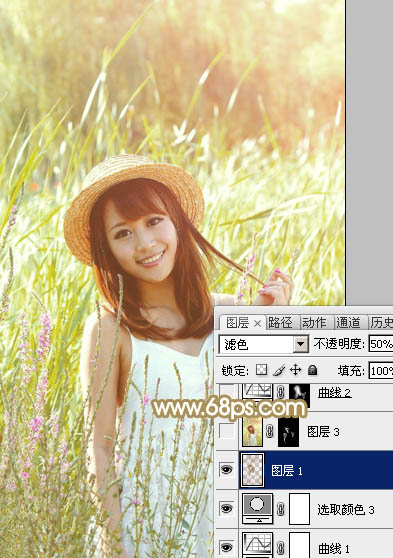This screenshot has width=393, height=558.
Task: Switch to the 路径 tab
Action: [280, 323]
